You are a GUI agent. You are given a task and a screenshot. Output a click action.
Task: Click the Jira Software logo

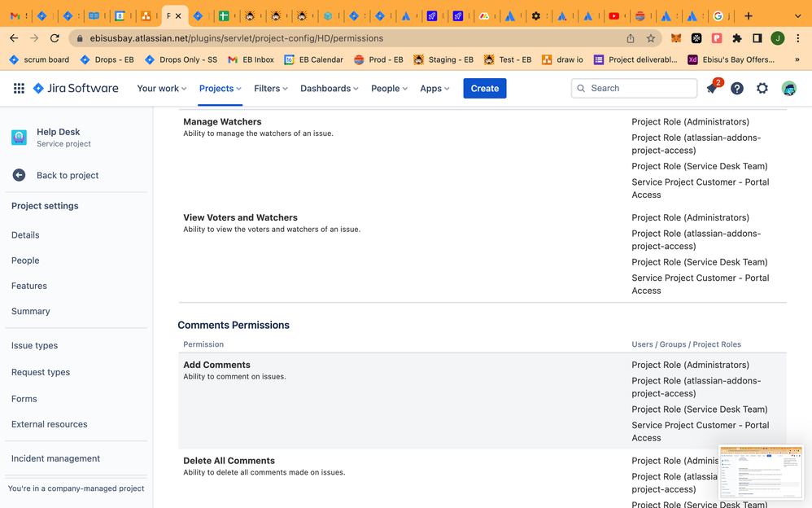pos(76,88)
